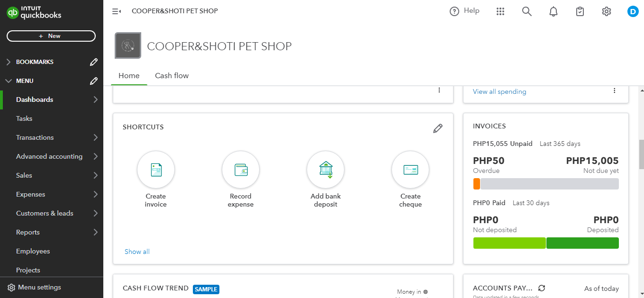Image resolution: width=644 pixels, height=298 pixels.
Task: Collapse the left navigation menu
Action: [117, 11]
